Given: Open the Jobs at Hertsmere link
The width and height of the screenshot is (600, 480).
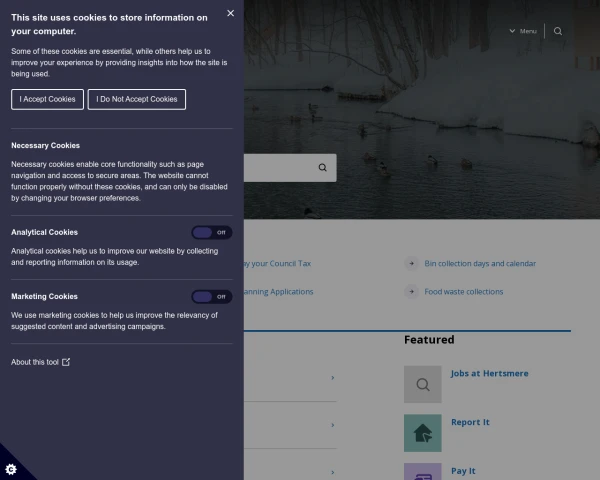Looking at the screenshot, I should [x=489, y=373].
